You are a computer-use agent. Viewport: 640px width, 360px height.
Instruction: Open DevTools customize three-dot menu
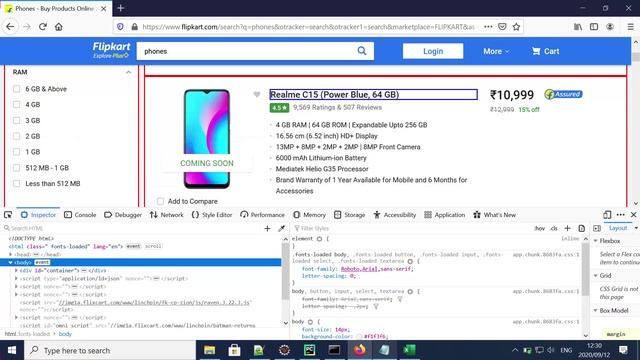[x=621, y=215]
